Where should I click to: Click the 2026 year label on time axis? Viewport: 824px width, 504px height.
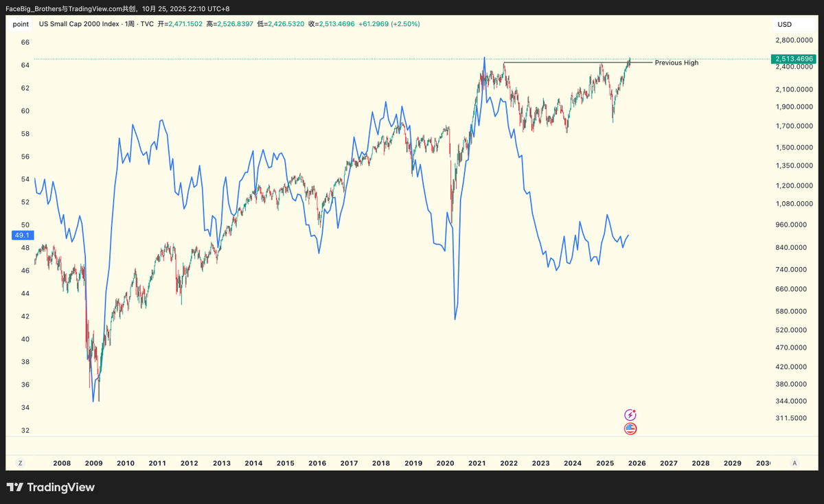pyautogui.click(x=637, y=463)
